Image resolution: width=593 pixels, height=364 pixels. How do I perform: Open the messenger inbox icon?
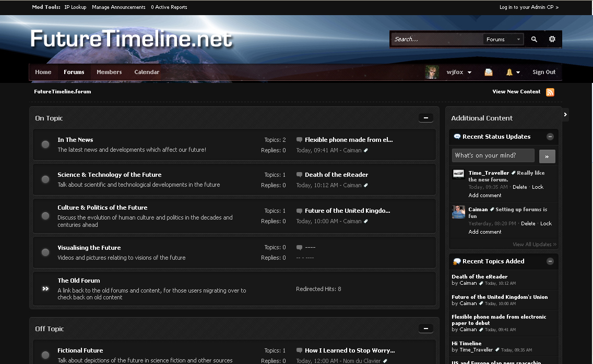pos(489,72)
